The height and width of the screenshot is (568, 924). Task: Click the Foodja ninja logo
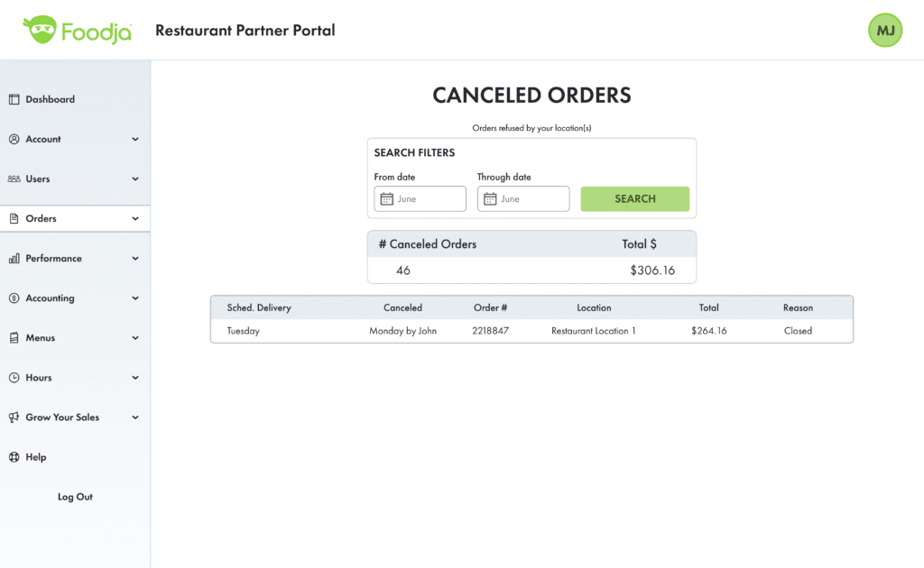[x=40, y=30]
